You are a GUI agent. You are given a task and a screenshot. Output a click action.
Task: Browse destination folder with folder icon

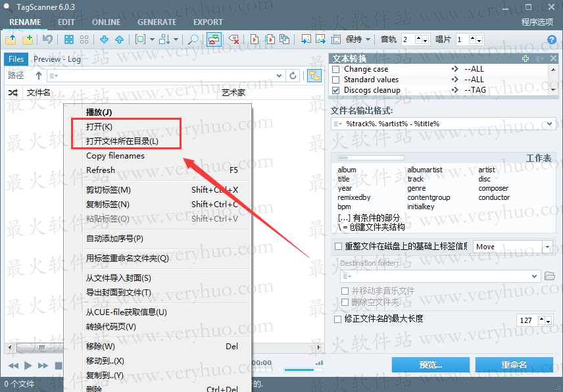(550, 276)
